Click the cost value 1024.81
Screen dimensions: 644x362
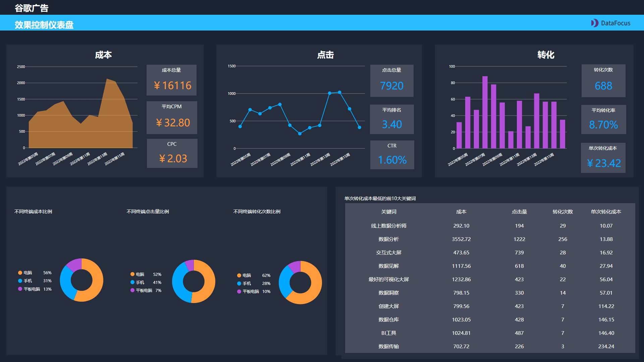point(461,333)
